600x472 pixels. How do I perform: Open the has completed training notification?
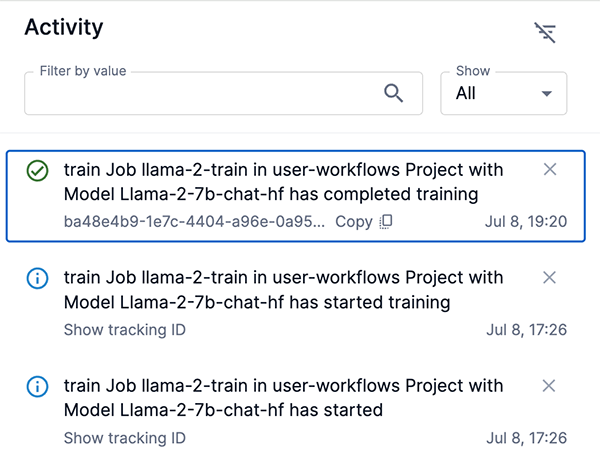tap(283, 182)
